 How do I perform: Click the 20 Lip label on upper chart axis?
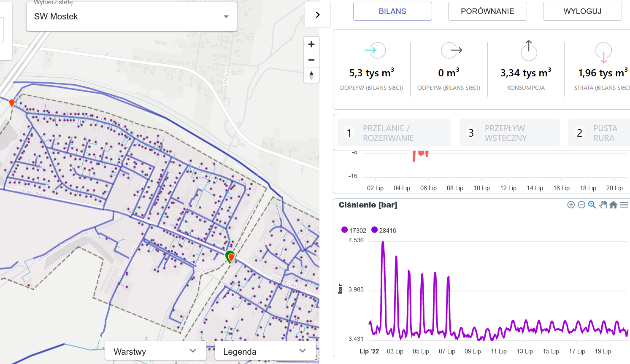point(614,188)
